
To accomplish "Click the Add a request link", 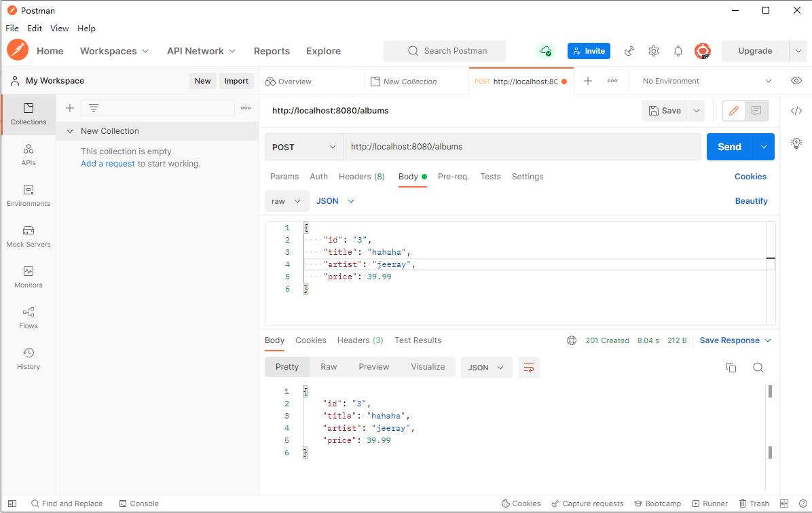I will pos(107,163).
